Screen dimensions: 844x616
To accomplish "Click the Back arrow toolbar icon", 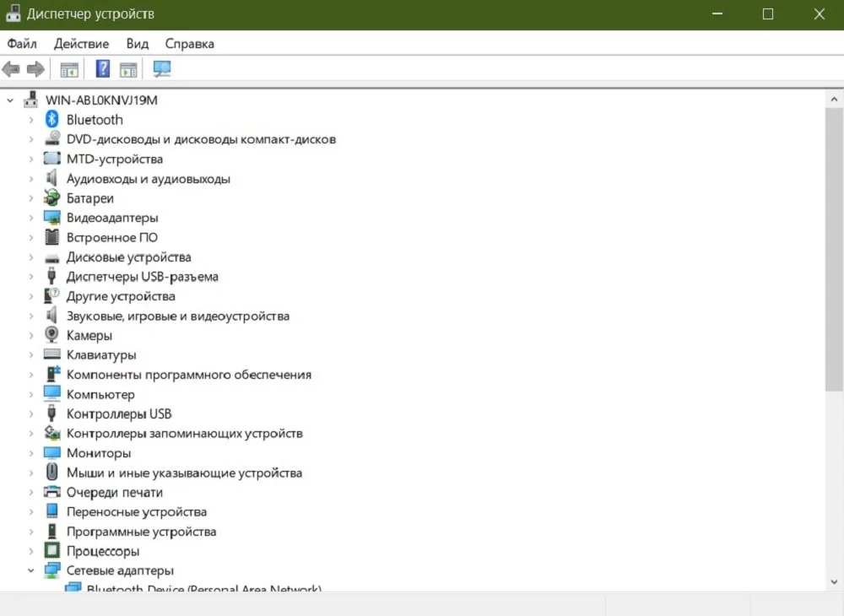I will coord(11,69).
